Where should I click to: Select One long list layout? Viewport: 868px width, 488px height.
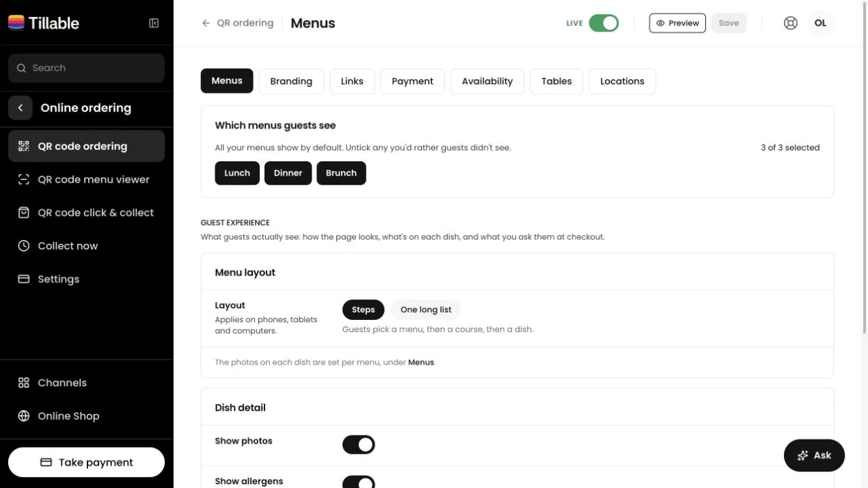426,310
